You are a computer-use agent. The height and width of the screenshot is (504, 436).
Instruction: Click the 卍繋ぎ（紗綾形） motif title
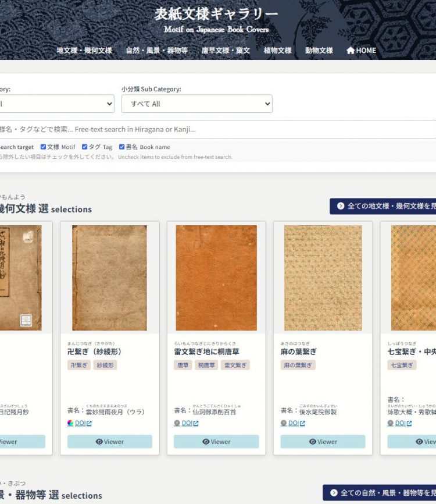[x=94, y=352]
